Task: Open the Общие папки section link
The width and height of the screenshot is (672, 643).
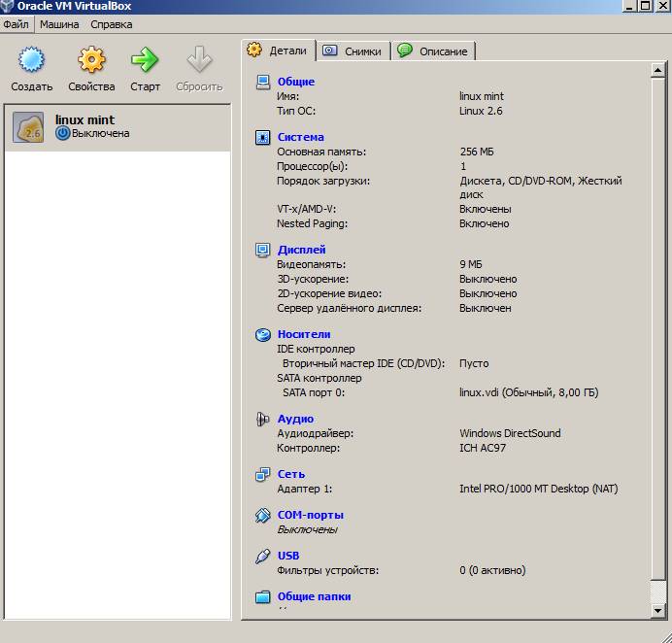Action: tap(314, 596)
